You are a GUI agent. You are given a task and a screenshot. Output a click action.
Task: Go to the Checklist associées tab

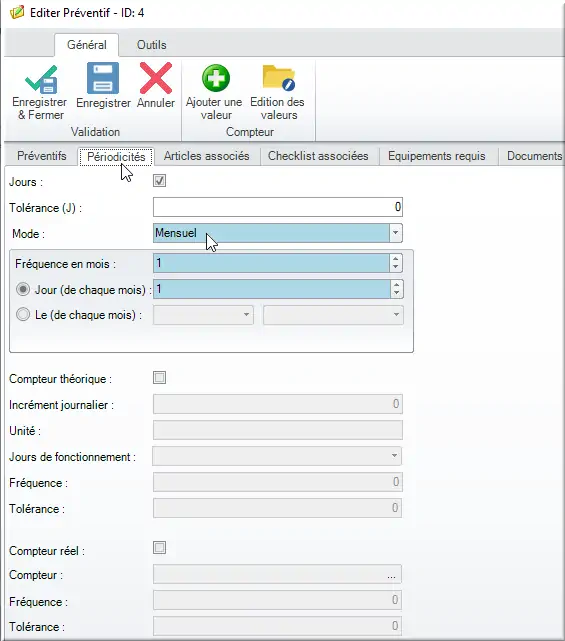(x=318, y=156)
